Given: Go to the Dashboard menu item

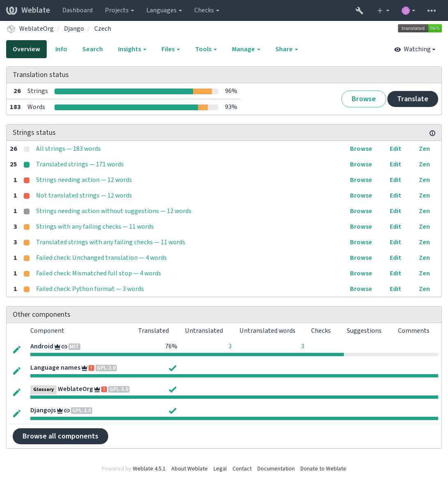Looking at the screenshot, I should 77,10.
